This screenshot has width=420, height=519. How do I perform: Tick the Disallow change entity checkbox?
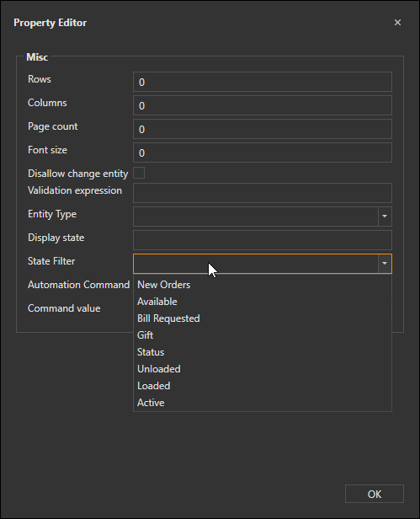pyautogui.click(x=139, y=173)
